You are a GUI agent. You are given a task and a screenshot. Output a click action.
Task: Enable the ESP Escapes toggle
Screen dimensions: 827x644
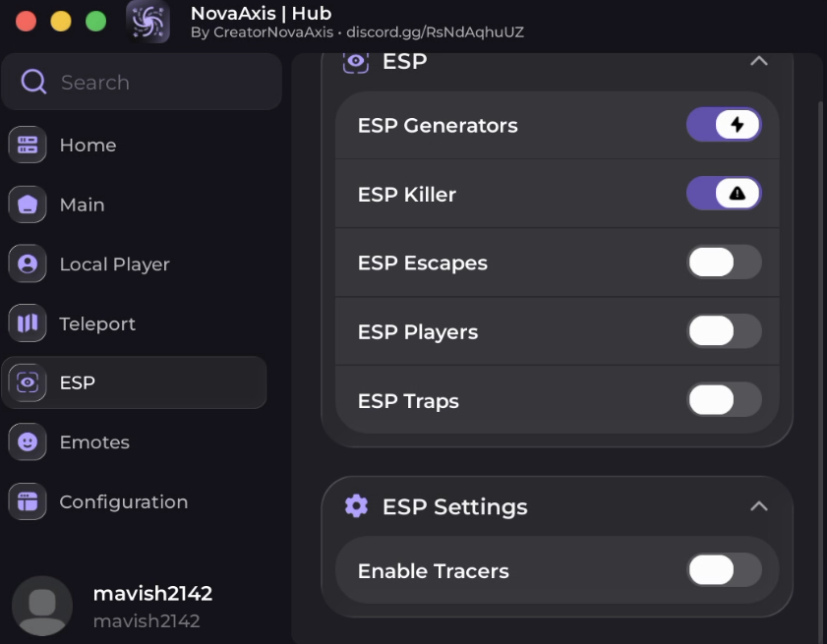[724, 263]
